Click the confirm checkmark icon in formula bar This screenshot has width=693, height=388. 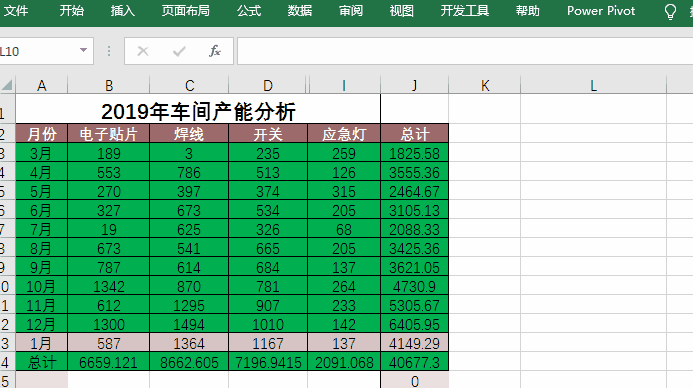tap(179, 51)
